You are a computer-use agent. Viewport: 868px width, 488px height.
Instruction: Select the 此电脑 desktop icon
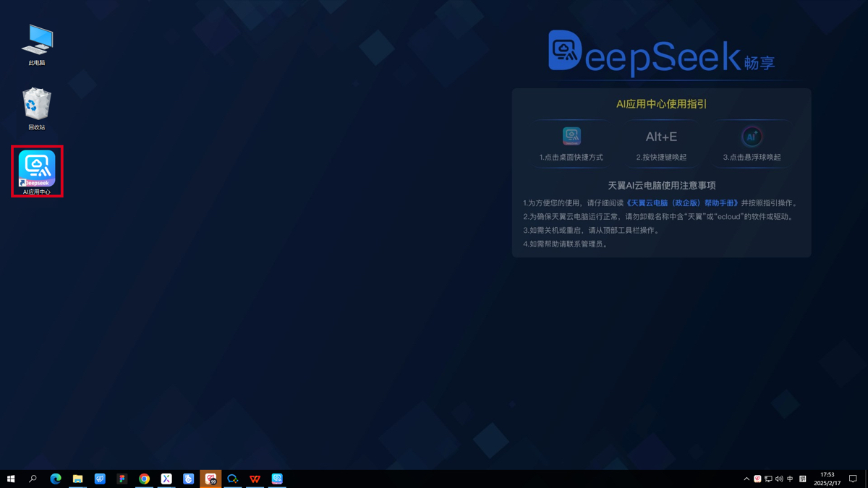[37, 45]
